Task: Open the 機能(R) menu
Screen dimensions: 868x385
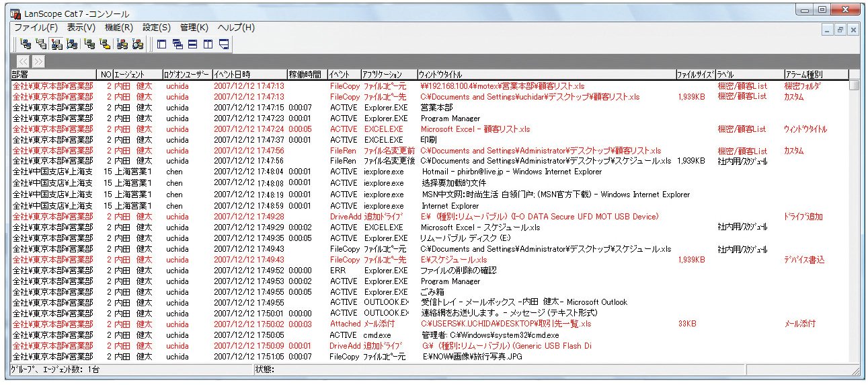Action: point(119,28)
